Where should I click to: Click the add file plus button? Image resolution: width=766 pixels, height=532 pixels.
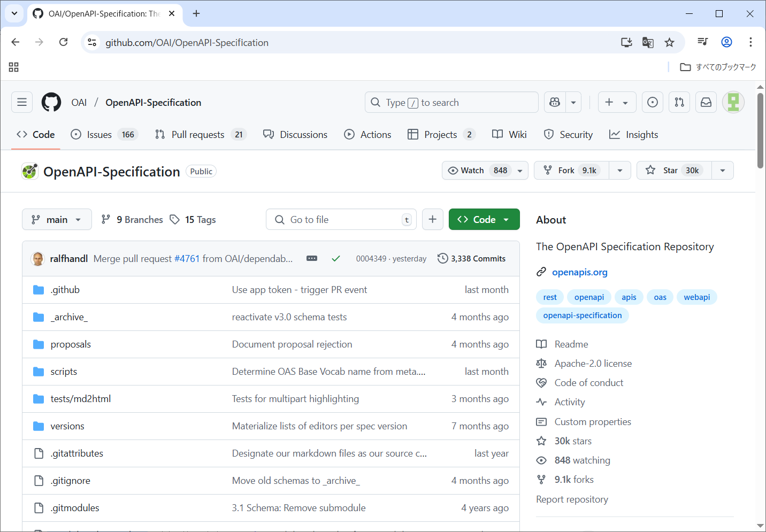pos(432,219)
